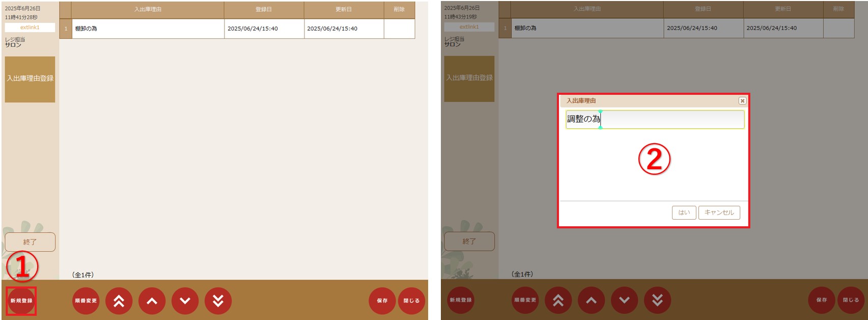The image size is (868, 320).
Task: Click 登録日 cell 2025/06/24/15:40 in left screen
Action: [264, 29]
